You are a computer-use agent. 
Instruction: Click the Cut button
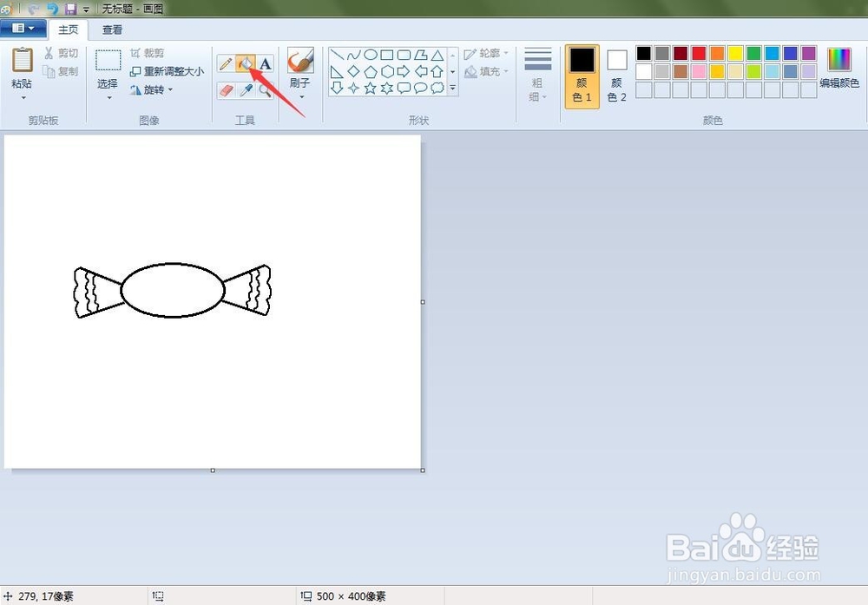(61, 53)
